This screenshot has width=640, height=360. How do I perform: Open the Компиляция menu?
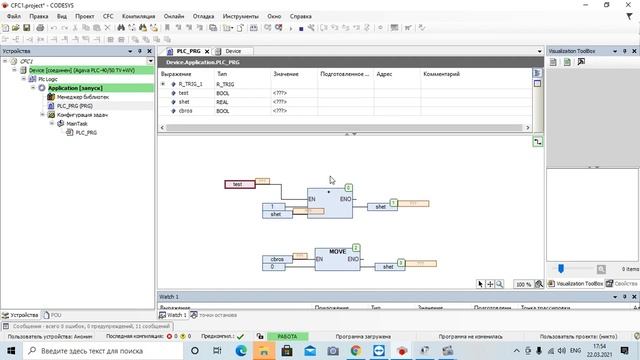tap(138, 16)
